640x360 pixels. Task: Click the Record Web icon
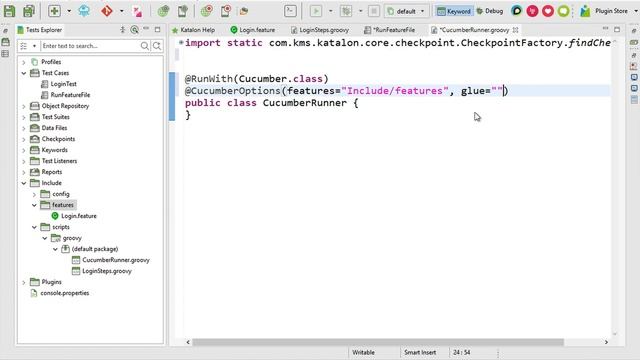coord(207,11)
